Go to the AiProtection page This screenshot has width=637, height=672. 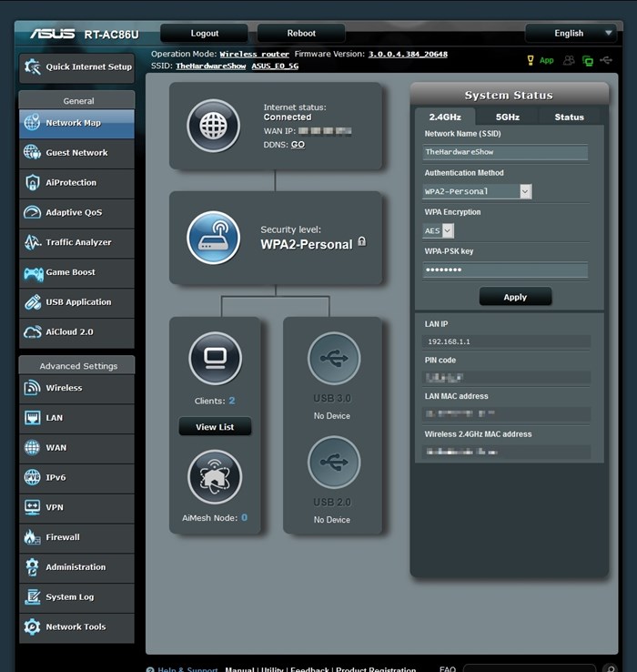click(x=76, y=183)
